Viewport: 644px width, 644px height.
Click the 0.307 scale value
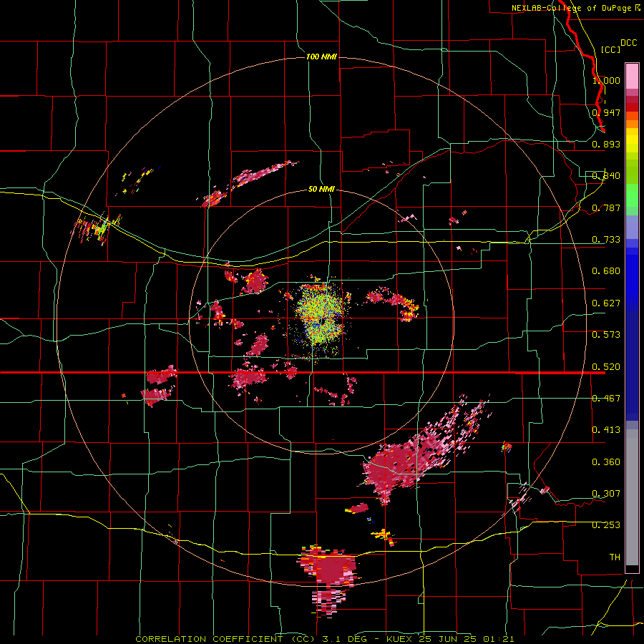[606, 494]
